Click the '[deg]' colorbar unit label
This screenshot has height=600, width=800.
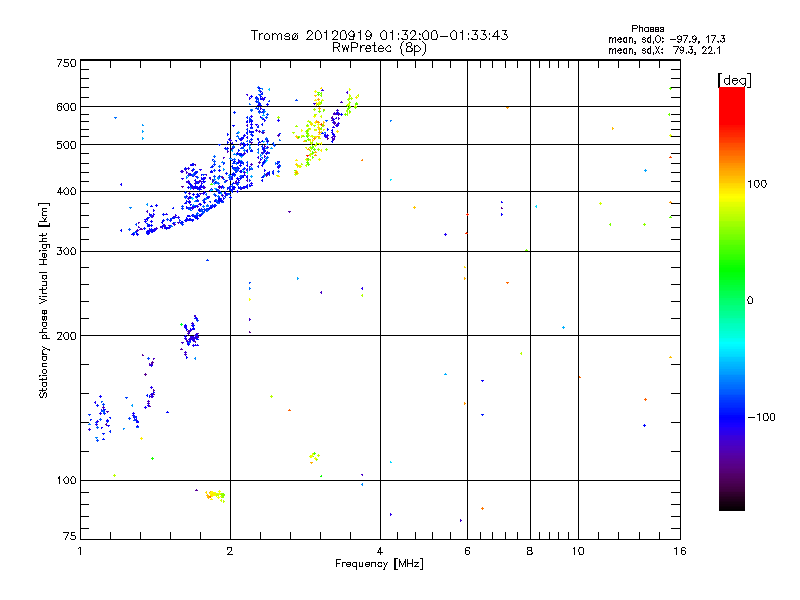tap(734, 80)
